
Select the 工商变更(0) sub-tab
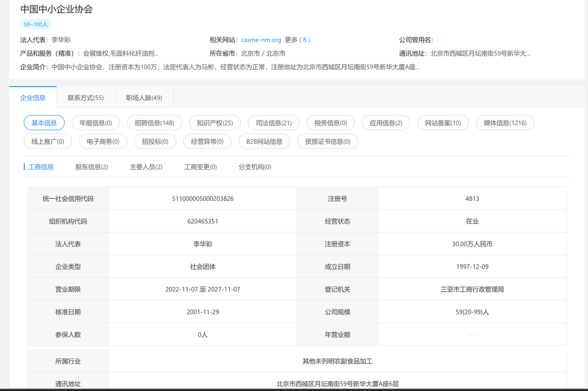click(200, 167)
